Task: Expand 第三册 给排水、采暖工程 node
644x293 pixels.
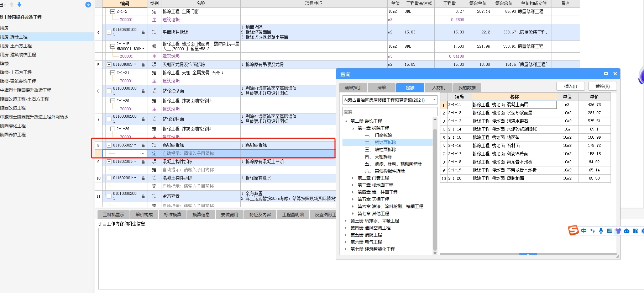Action: tap(346, 221)
